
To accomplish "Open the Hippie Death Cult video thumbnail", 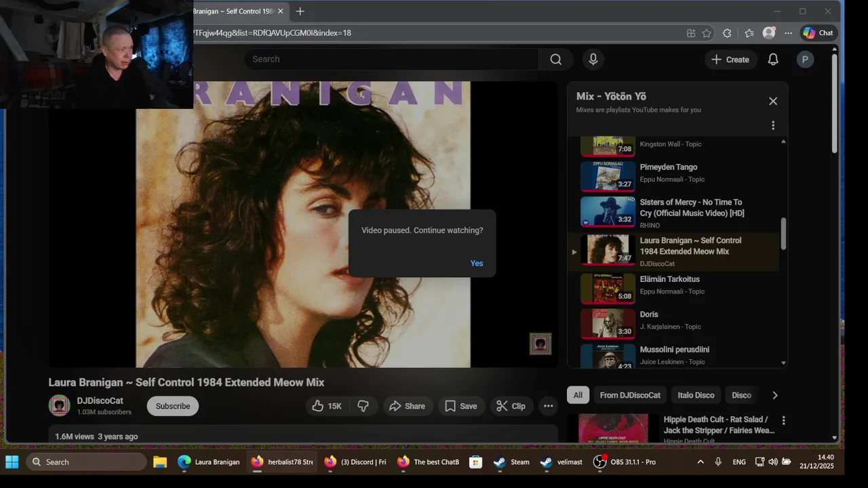I will click(614, 429).
